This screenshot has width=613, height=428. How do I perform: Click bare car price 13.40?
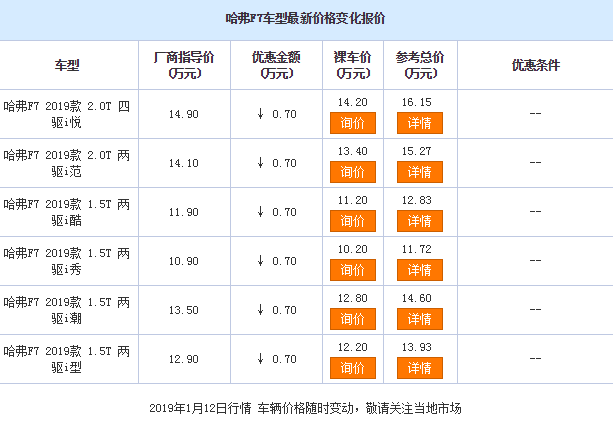tap(353, 151)
